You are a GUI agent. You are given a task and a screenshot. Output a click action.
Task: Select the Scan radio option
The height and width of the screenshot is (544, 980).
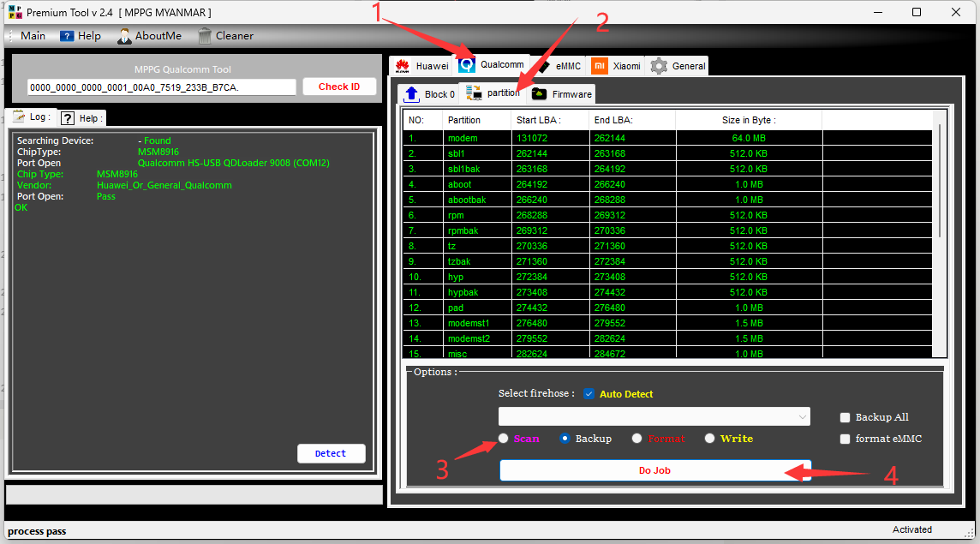pyautogui.click(x=504, y=439)
